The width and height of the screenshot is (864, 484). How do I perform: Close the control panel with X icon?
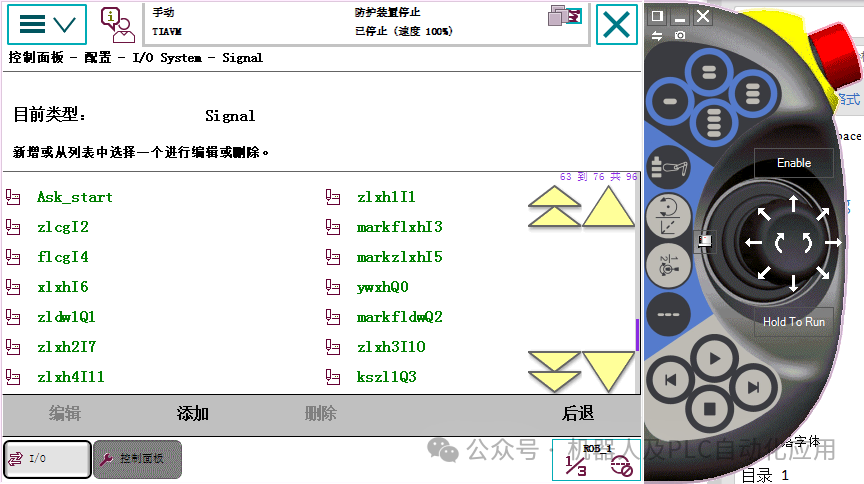click(x=617, y=25)
